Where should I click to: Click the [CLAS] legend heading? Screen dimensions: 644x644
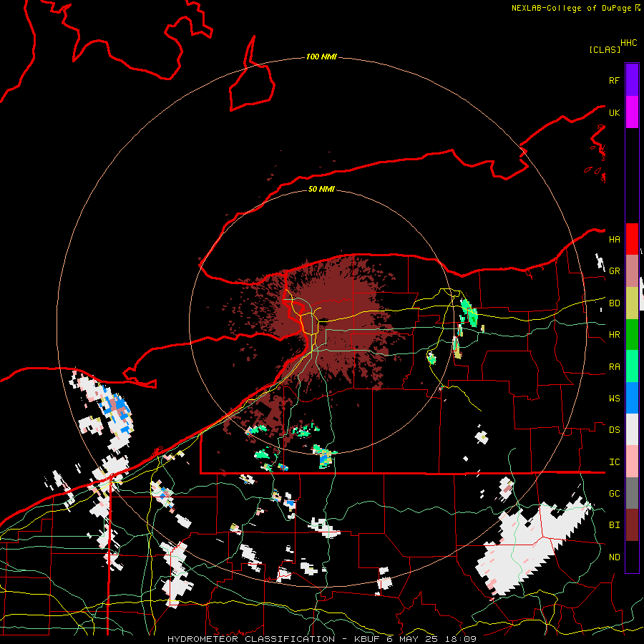pyautogui.click(x=605, y=49)
